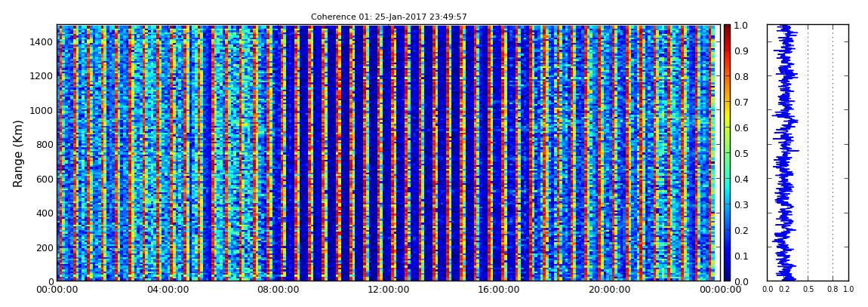This screenshot has height=307, width=868.
Task: Click the 1000 range tick label
Action: tap(40, 110)
